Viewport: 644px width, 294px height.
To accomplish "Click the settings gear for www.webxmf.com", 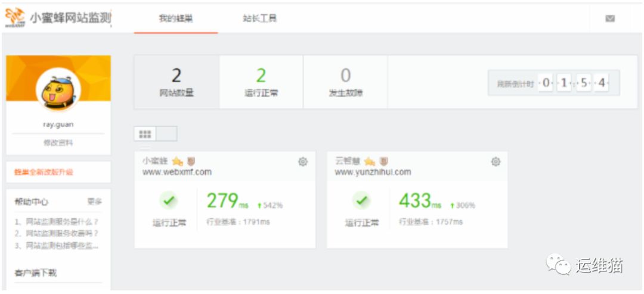I will click(303, 162).
